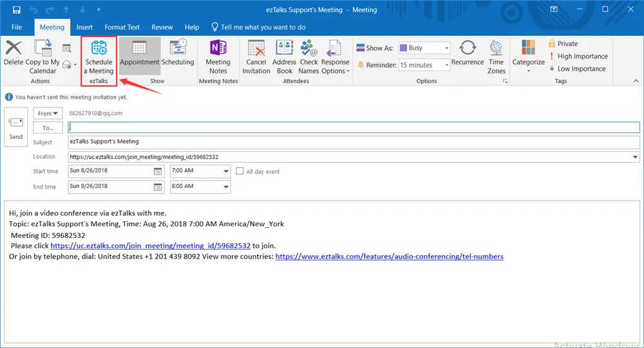Select the Meeting ribbon tab

point(52,27)
